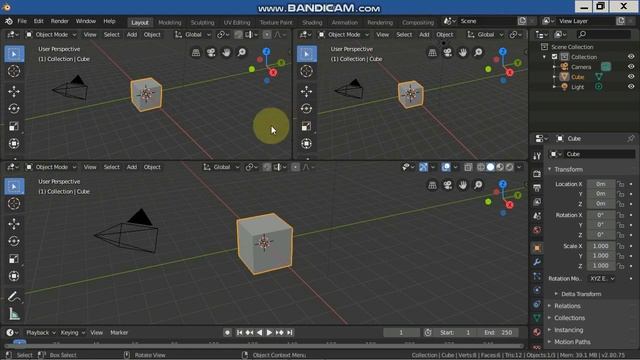Screen dimensions: 640x360
Task: Switch to the Sculpting workspace tab
Action: tap(202, 22)
